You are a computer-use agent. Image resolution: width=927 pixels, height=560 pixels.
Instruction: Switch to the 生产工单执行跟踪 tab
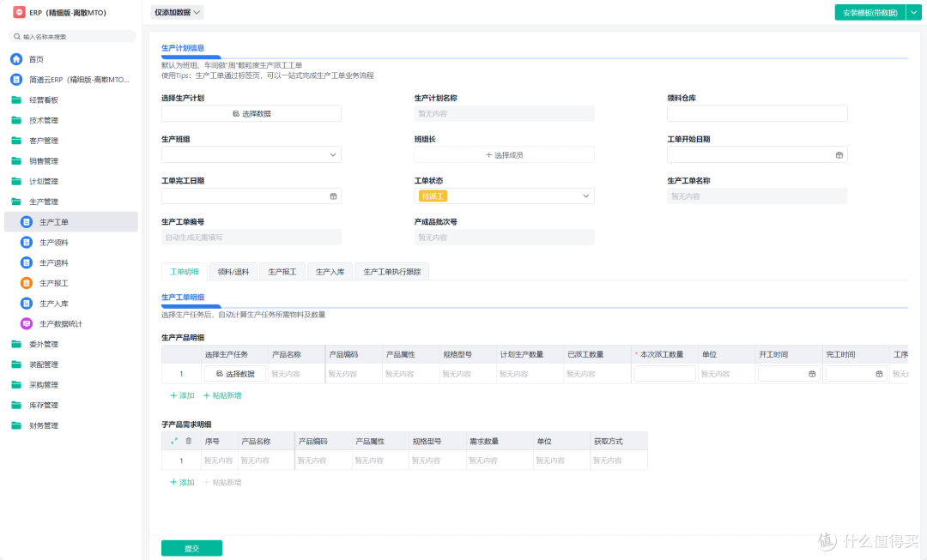tap(392, 272)
